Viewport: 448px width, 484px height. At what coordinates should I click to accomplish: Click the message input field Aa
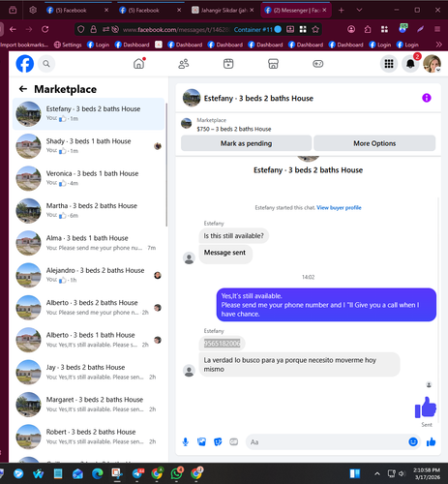pos(327,441)
